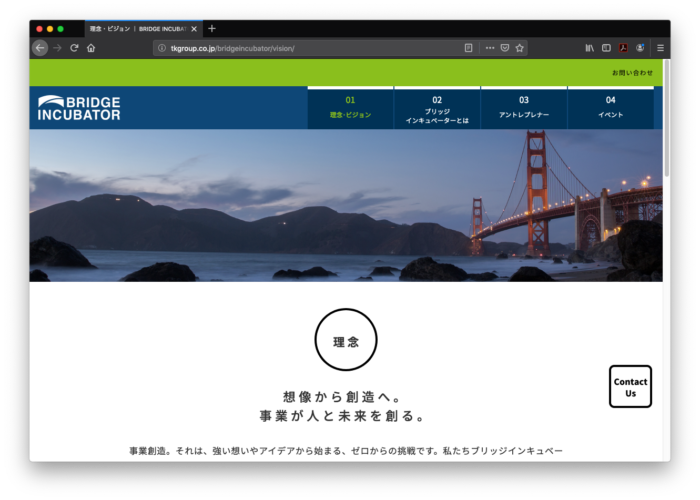Go to 03 アントレプレナー section

[x=524, y=108]
